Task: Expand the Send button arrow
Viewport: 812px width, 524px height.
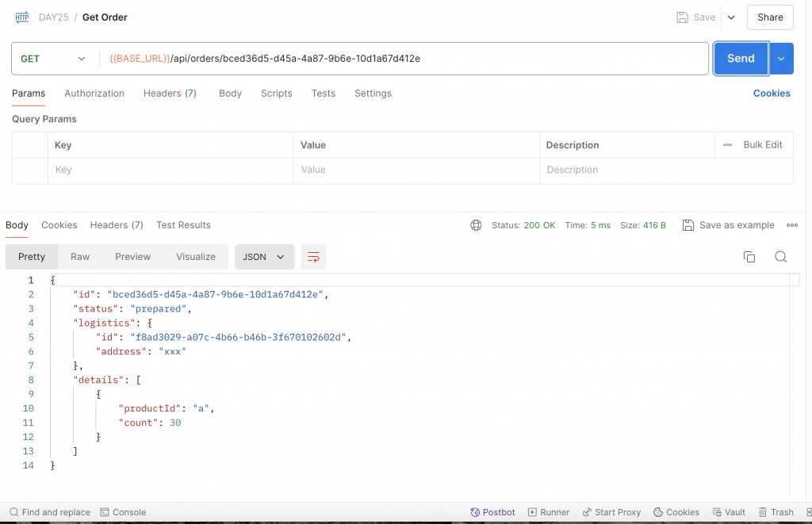Action: pos(781,59)
